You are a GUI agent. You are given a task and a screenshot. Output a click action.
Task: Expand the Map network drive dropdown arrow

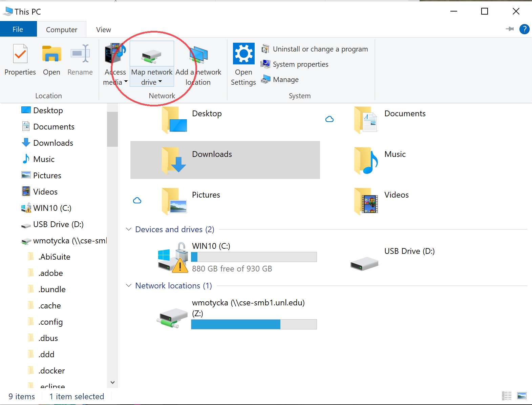point(160,82)
